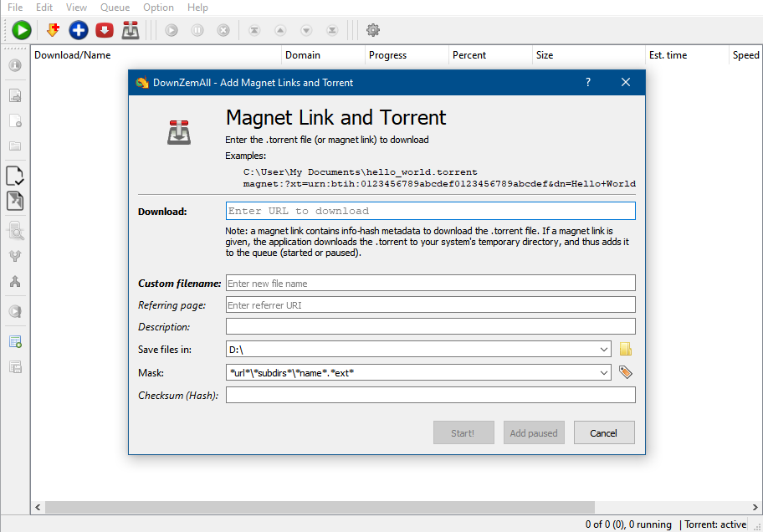Click the example hello_world.torrent path text
The width and height of the screenshot is (763, 532).
tap(360, 172)
